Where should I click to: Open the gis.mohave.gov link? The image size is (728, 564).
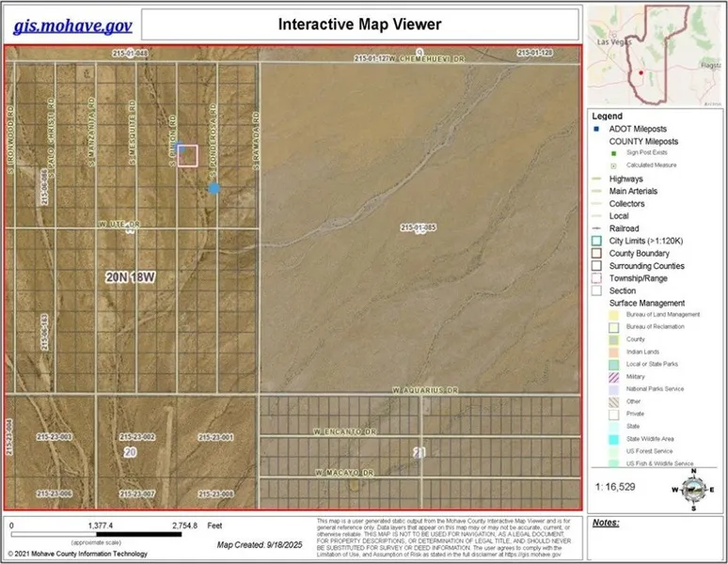[72, 24]
